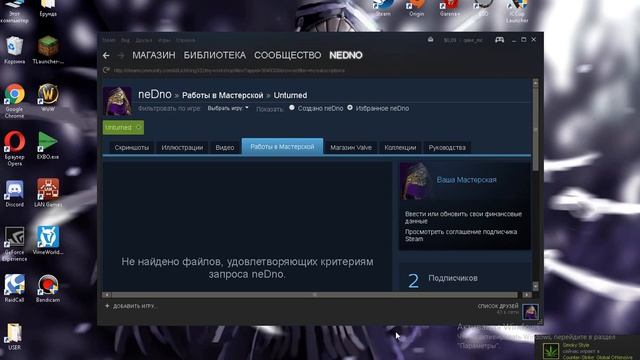Open the БИБЛИОТЕКА section
The height and width of the screenshot is (360, 640).
click(x=215, y=55)
